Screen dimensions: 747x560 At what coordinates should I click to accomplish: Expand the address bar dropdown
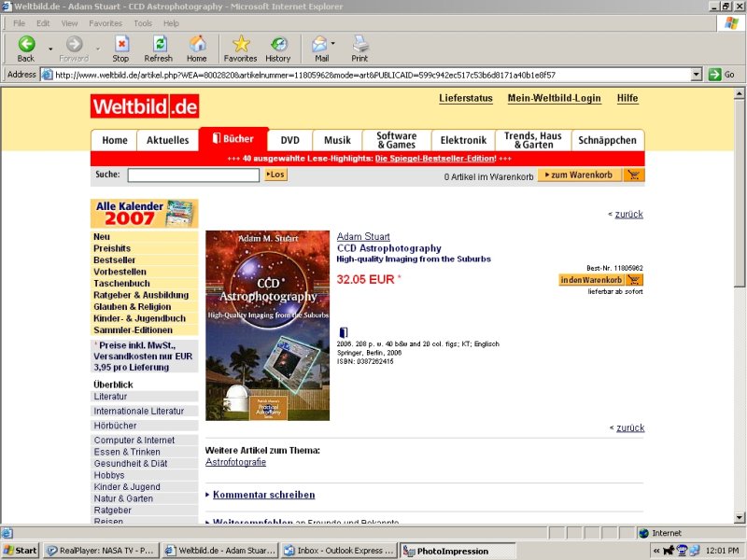[697, 75]
